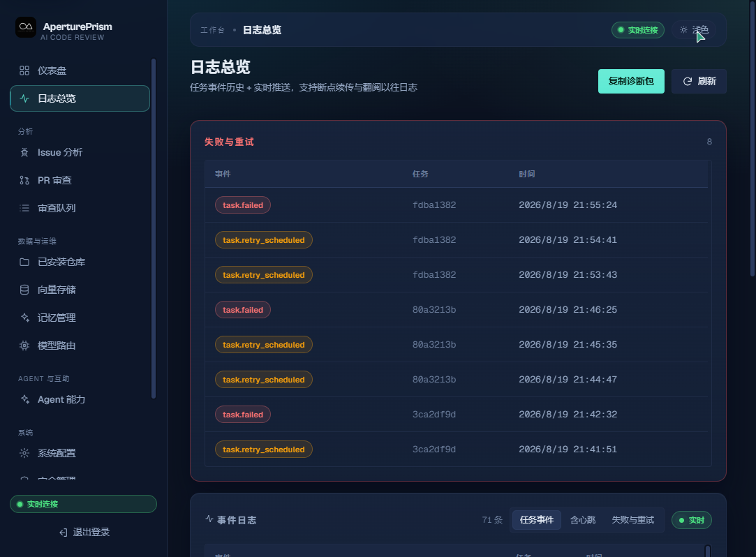Click the 71 条 count label
The width and height of the screenshot is (756, 557).
(492, 520)
